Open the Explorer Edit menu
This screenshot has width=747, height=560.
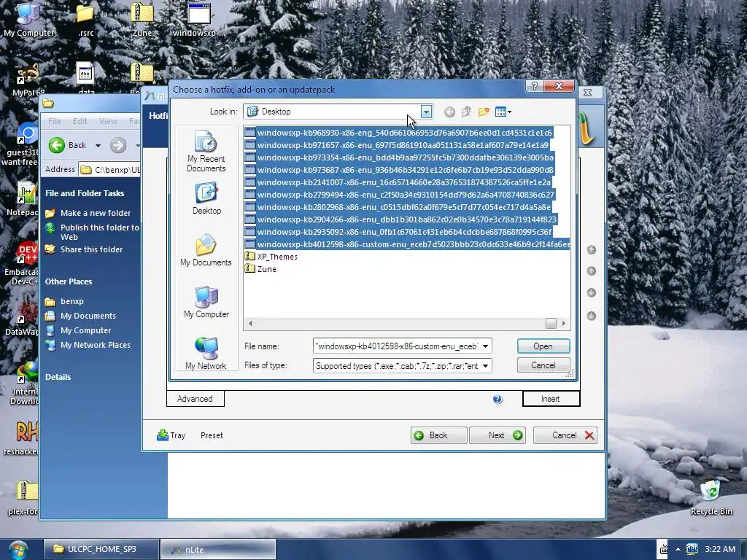[x=80, y=121]
